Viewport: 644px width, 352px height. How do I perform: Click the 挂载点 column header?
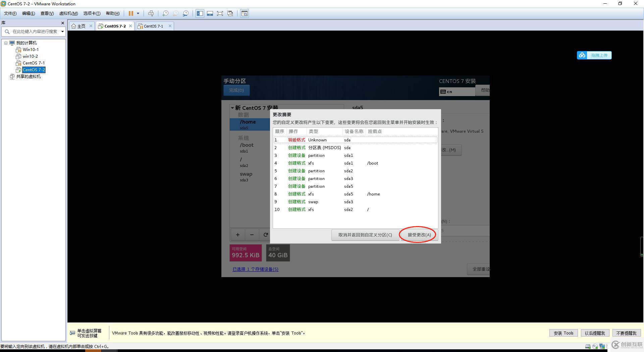(x=401, y=131)
